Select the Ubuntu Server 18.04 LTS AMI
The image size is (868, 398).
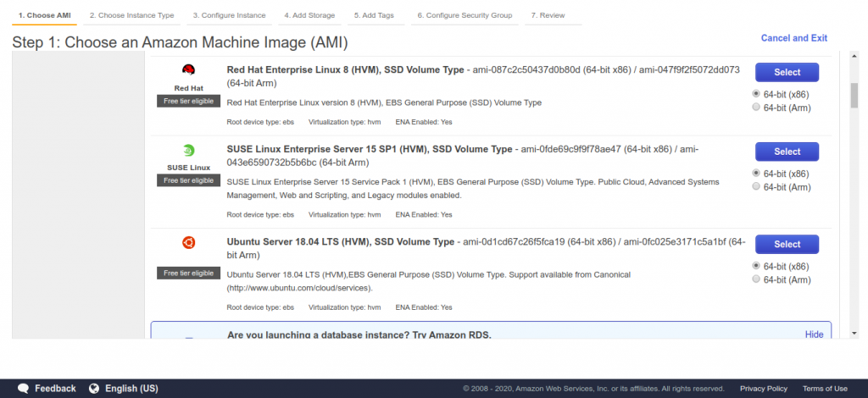(787, 245)
